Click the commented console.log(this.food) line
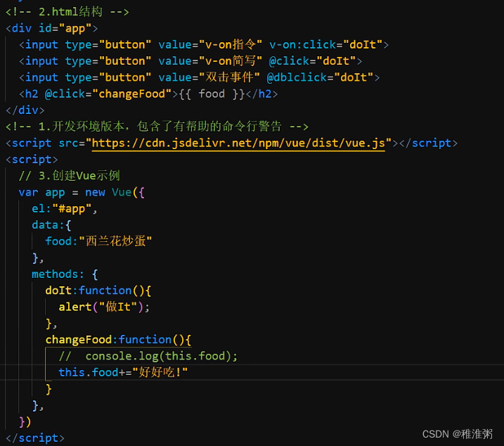The image size is (504, 446). [x=148, y=356]
